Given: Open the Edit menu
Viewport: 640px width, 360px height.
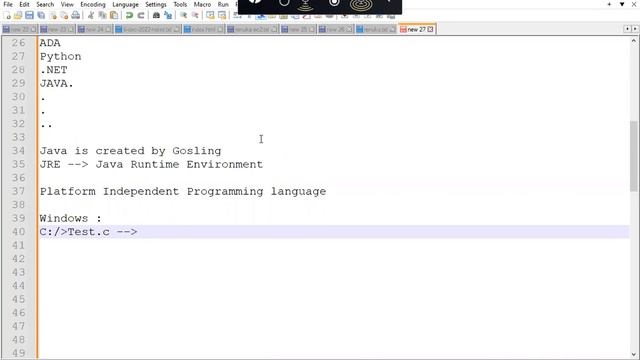Looking at the screenshot, I should [x=24, y=4].
